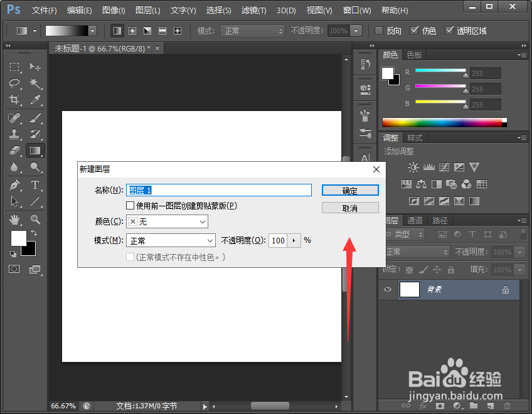Screen dimensions: 532x414
Task: Select the Eraser tool
Action: (x=14, y=151)
